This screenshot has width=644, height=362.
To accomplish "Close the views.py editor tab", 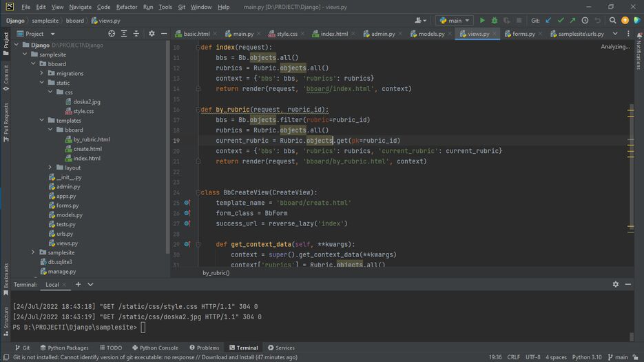I will point(494,34).
